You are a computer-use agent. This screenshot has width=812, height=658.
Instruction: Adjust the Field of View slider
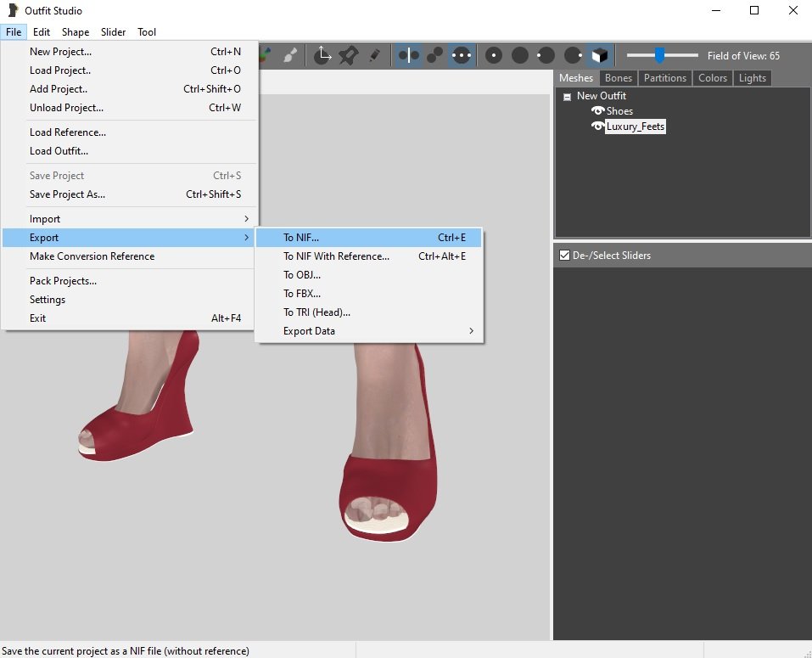pos(659,56)
